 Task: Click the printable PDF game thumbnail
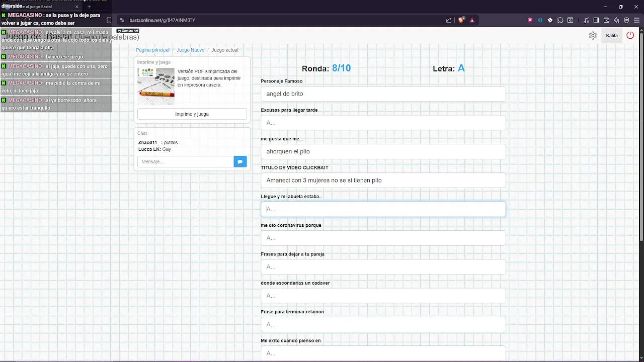156,86
